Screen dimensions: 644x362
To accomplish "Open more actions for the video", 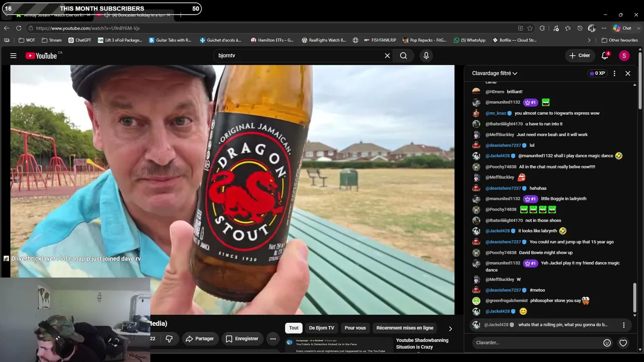I will 273,339.
